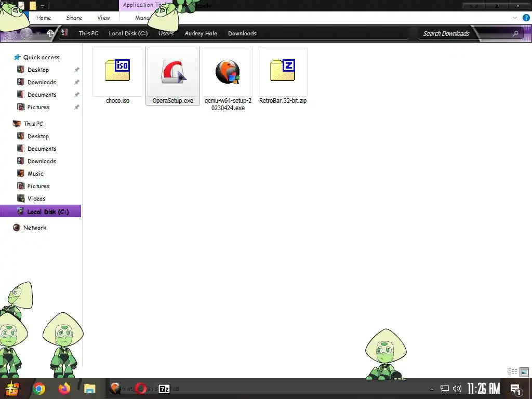
Task: Click 'Users' breadcrumb in address bar
Action: pos(166,33)
